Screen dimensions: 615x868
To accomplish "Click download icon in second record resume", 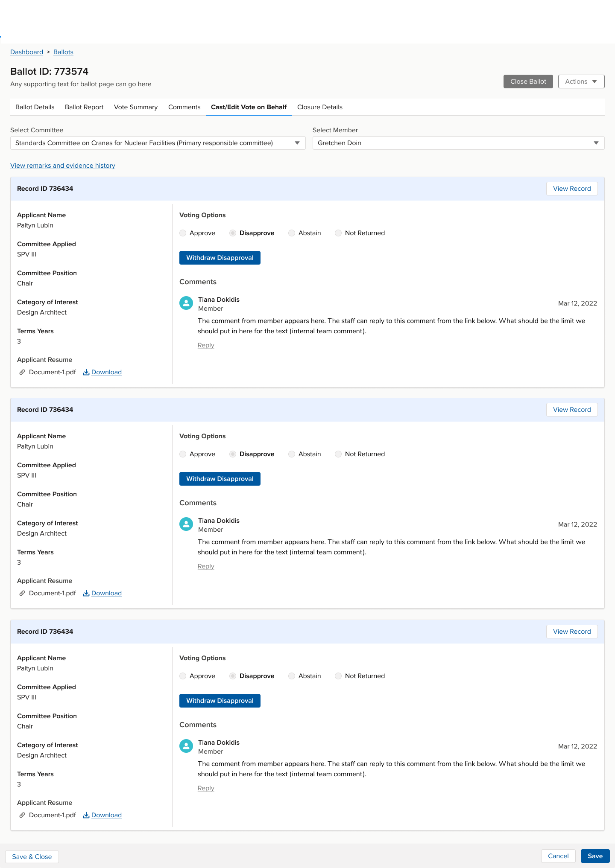I will 86,593.
